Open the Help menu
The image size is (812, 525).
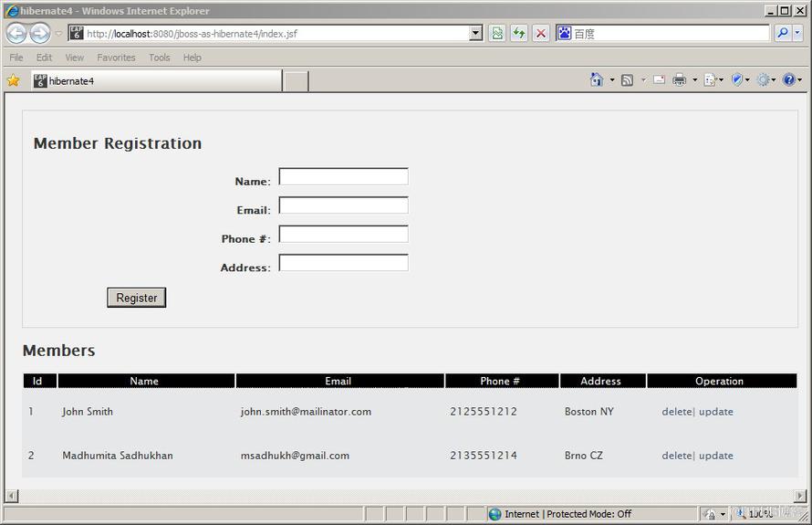pyautogui.click(x=193, y=58)
